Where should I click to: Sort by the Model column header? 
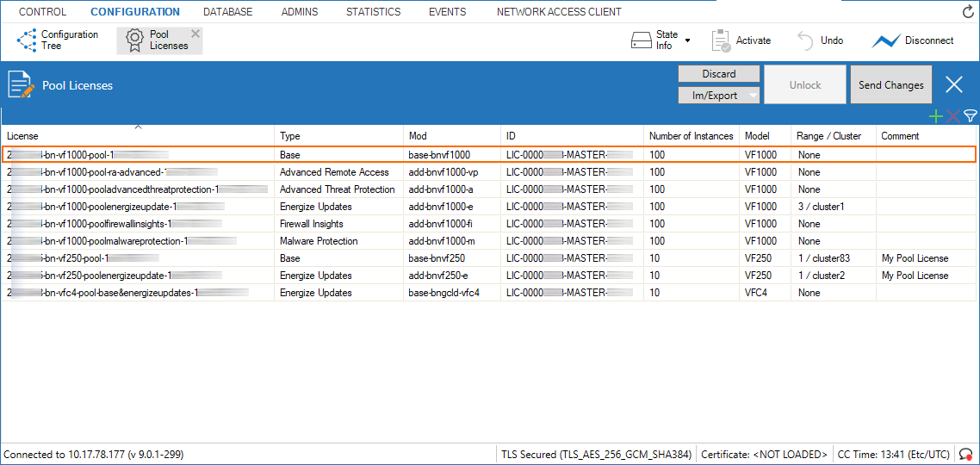765,136
